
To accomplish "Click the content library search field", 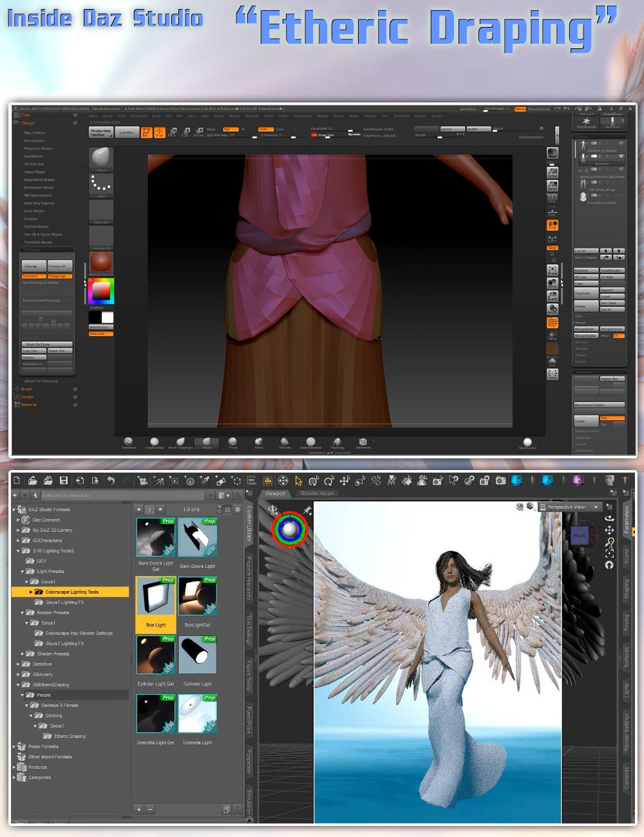I will point(122,495).
